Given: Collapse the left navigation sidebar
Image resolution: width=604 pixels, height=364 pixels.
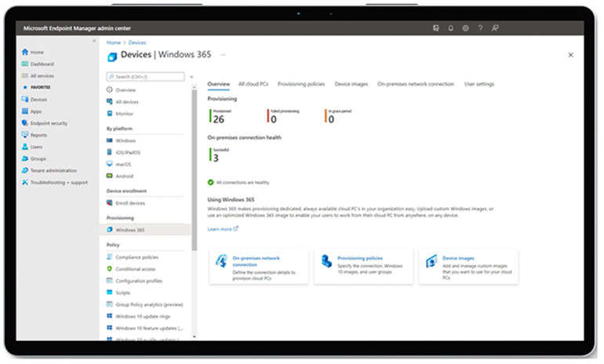Looking at the screenshot, I should (x=94, y=41).
